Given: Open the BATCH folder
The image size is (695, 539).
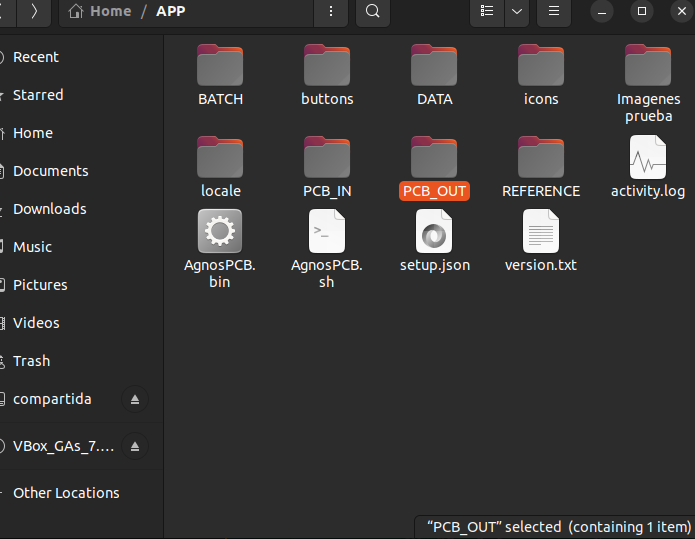Looking at the screenshot, I should (220, 66).
